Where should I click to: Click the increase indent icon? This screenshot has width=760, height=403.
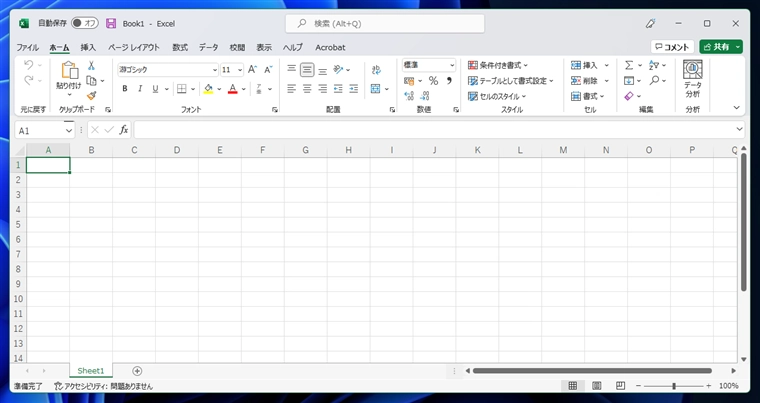tap(353, 89)
